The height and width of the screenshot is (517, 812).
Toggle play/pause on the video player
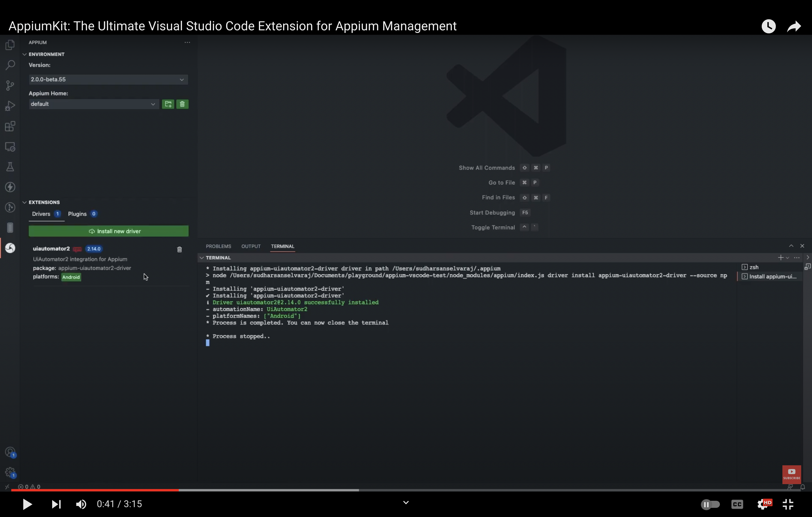pos(27,504)
